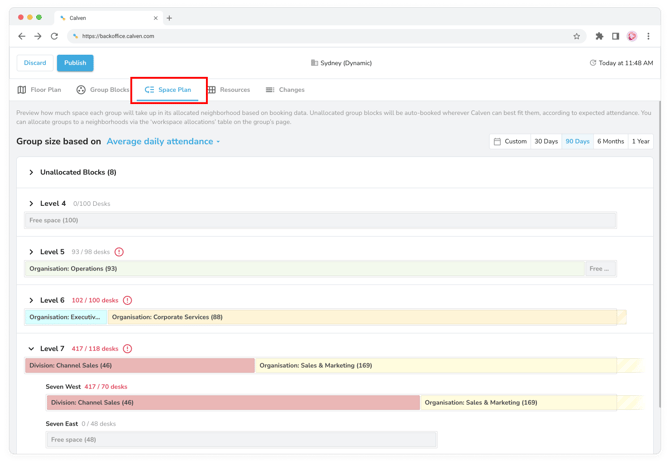Switch range to 6 Months
The width and height of the screenshot is (670, 465).
[610, 141]
